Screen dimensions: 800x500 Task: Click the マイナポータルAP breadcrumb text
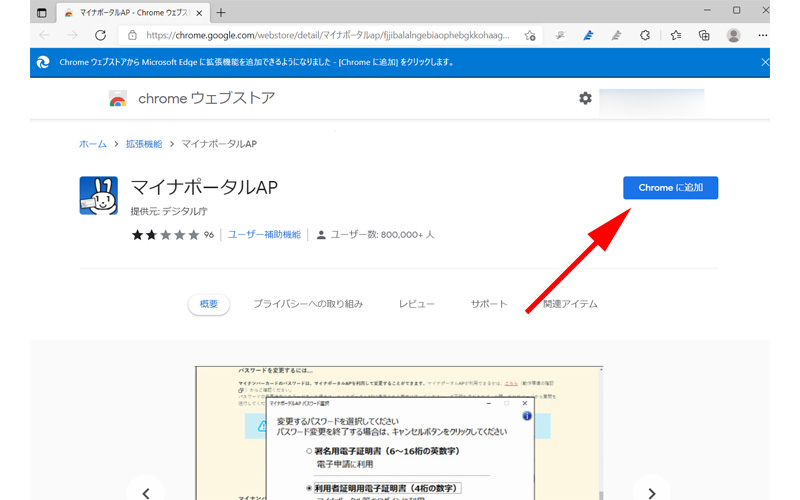coord(219,144)
